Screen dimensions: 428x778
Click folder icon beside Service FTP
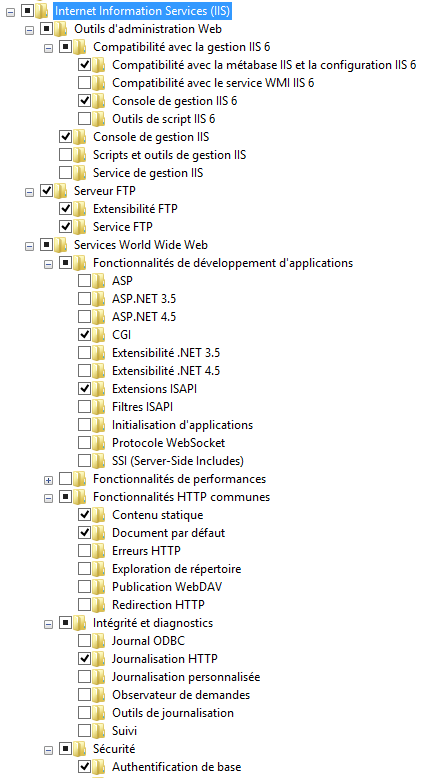pyautogui.click(x=80, y=227)
